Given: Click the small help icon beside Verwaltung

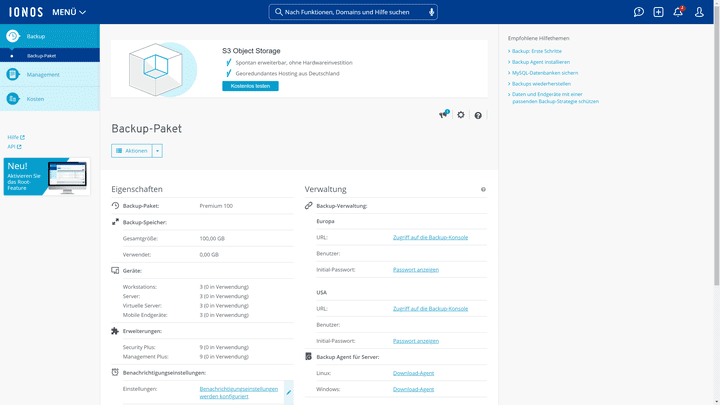Looking at the screenshot, I should pyautogui.click(x=483, y=189).
